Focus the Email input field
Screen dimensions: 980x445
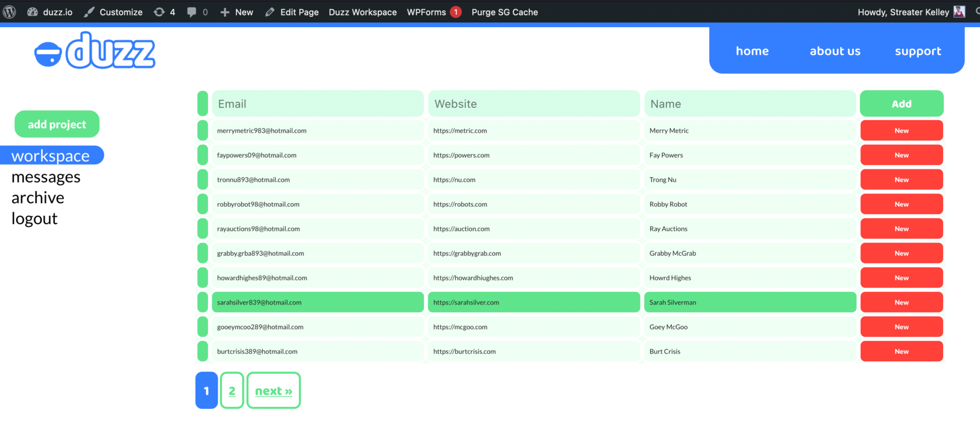(x=318, y=104)
